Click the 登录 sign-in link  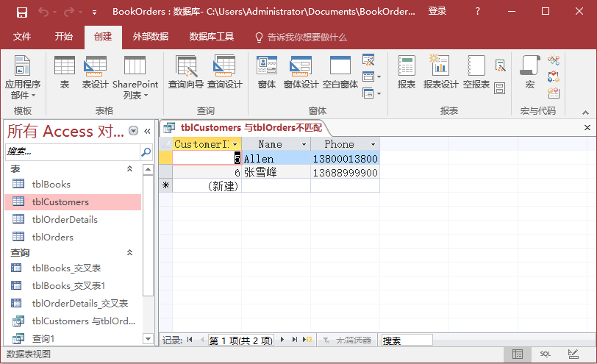[437, 12]
